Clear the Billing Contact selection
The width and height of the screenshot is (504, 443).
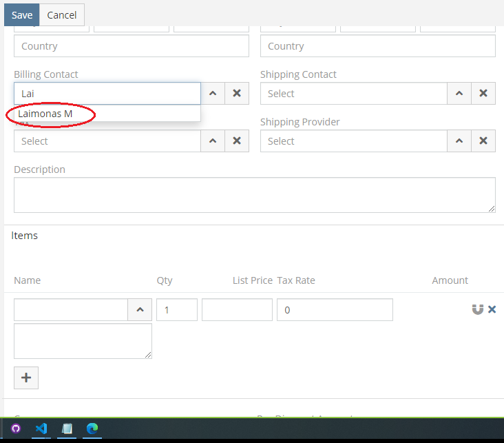(236, 94)
